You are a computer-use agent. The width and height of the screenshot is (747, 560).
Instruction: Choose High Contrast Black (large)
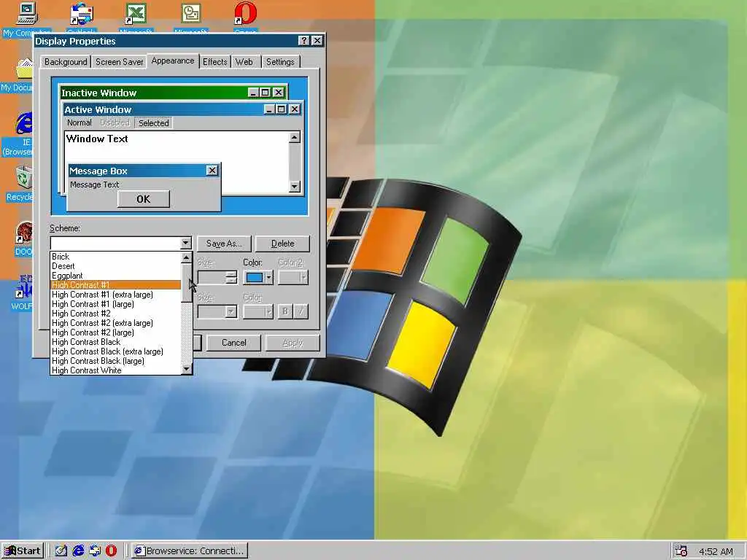click(116, 361)
